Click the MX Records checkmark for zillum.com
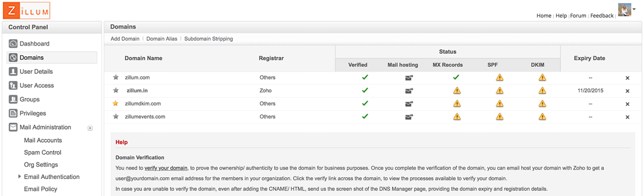 point(456,77)
